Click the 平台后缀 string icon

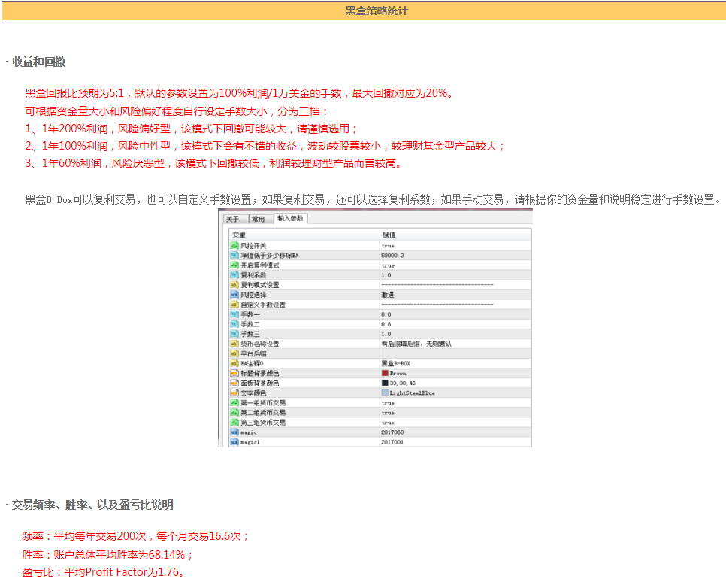point(234,353)
